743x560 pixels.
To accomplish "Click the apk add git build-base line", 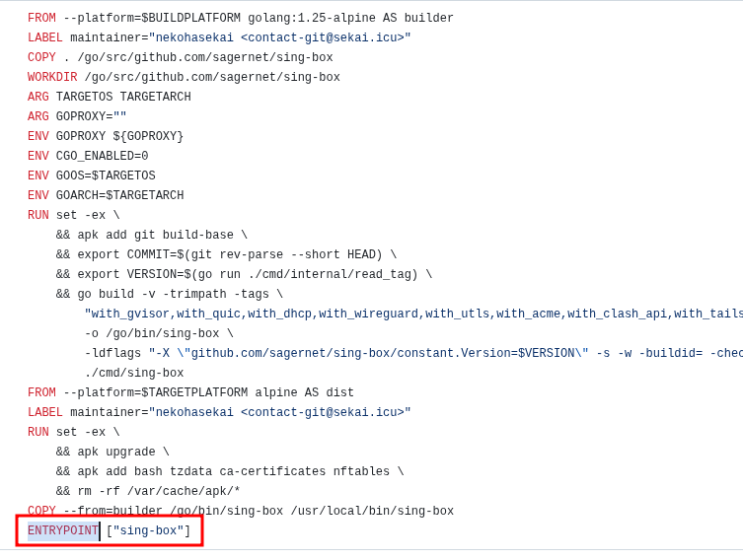I will 151,236.
